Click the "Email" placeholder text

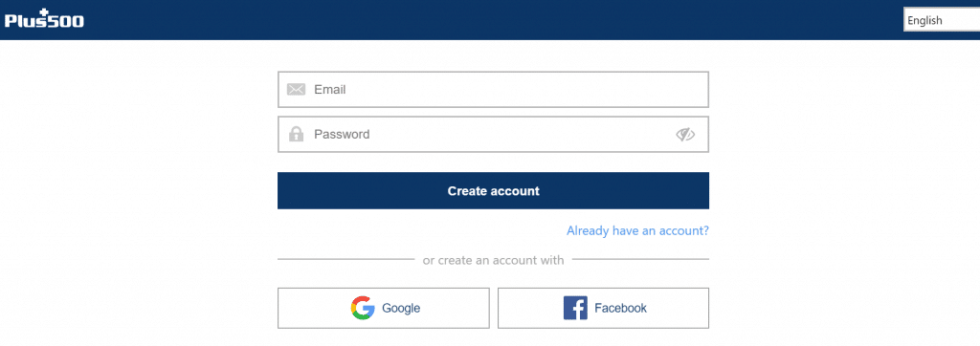pyautogui.click(x=330, y=89)
